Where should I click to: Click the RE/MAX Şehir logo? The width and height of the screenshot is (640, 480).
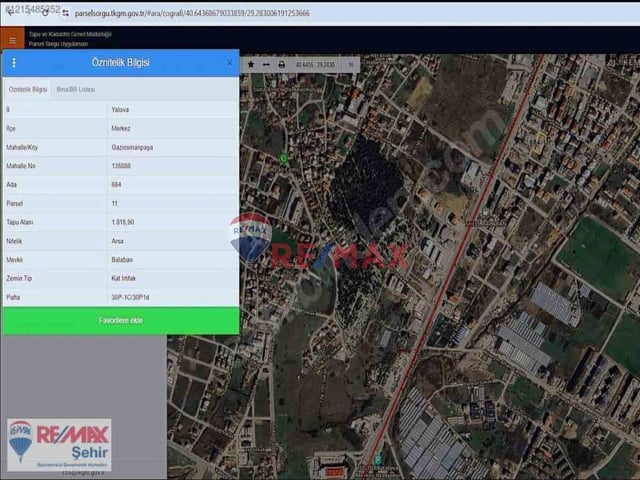[x=59, y=445]
